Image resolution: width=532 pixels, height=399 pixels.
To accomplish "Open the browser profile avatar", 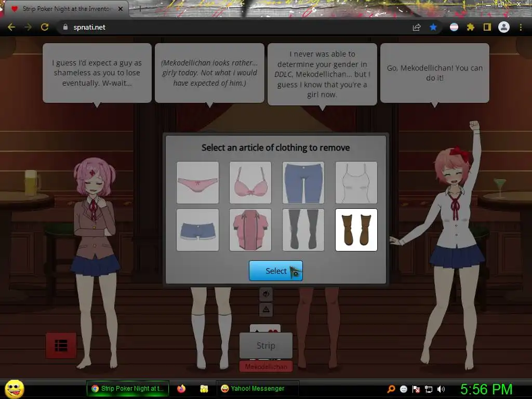I will [x=504, y=27].
